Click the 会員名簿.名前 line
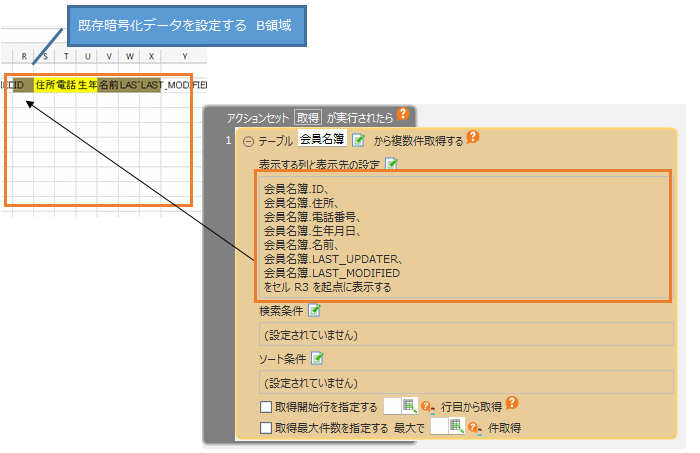Screen dimensions: 700x453 [x=301, y=245]
